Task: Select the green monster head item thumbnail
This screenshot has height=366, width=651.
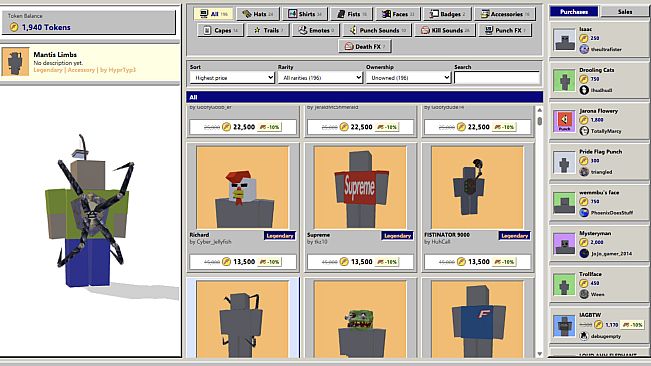Action: click(x=360, y=319)
